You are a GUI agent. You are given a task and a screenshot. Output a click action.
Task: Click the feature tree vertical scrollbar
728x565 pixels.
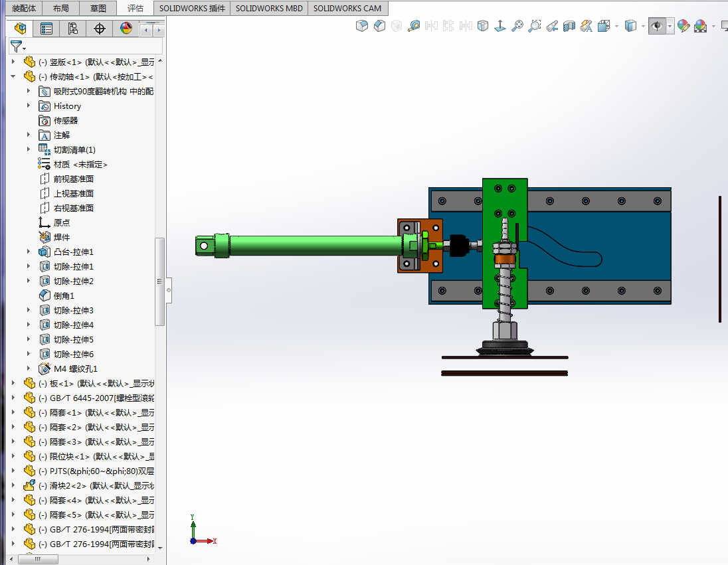(x=159, y=282)
